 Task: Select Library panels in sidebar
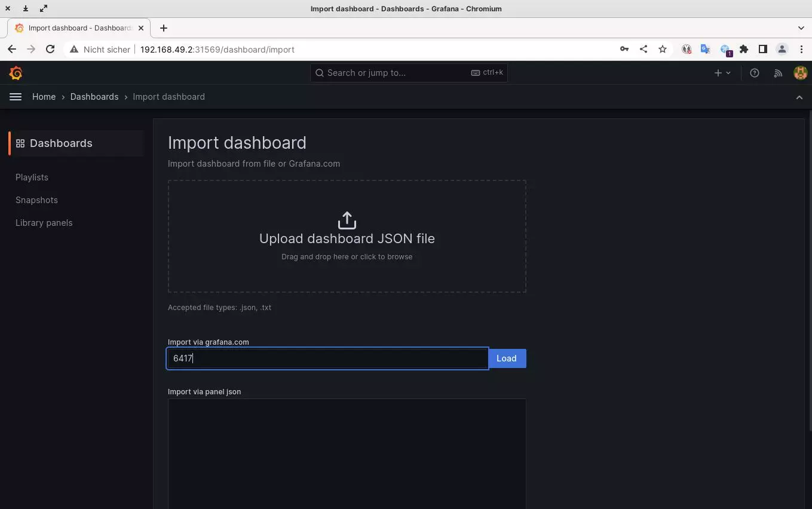coord(44,223)
